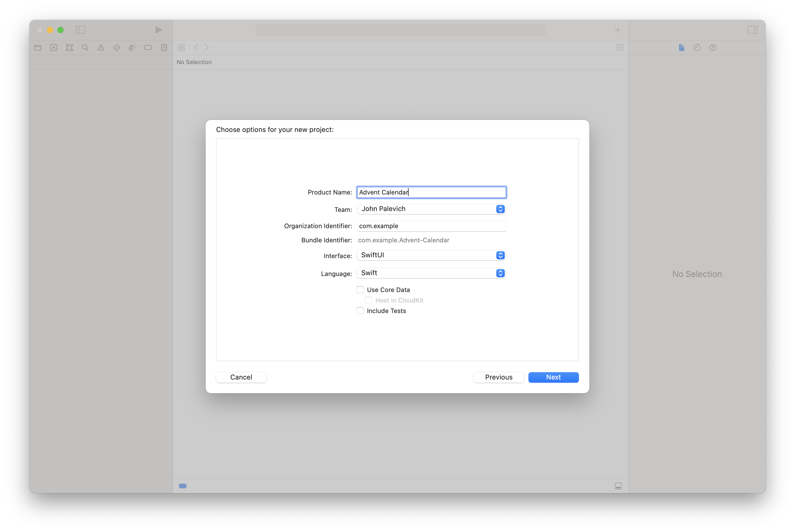Click the Run/Play button in toolbar

(x=159, y=29)
